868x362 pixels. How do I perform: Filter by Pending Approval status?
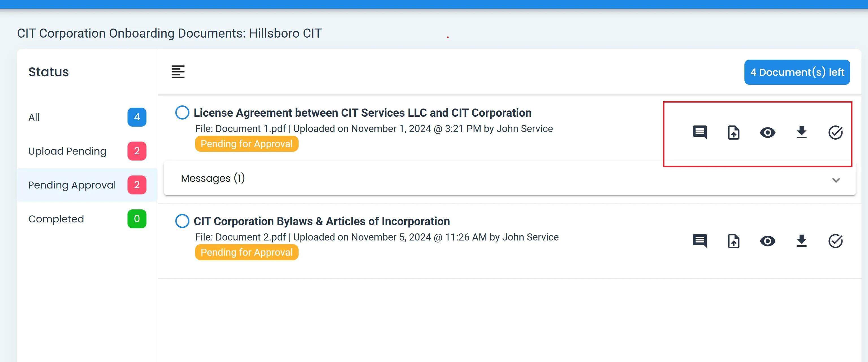pos(87,185)
